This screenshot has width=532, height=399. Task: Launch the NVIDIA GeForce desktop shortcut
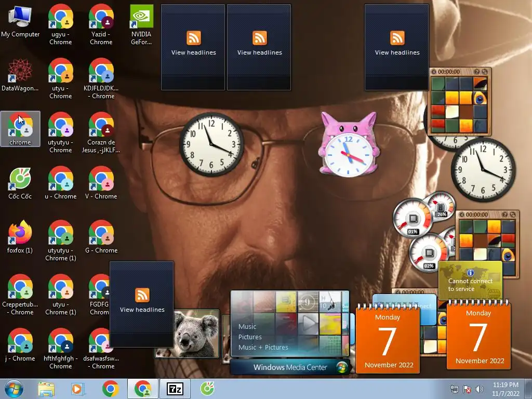tap(141, 25)
